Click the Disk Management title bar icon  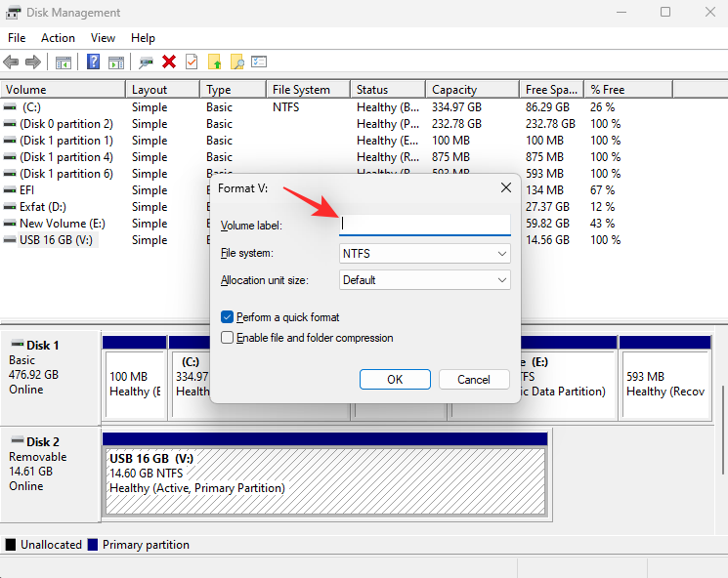click(13, 13)
